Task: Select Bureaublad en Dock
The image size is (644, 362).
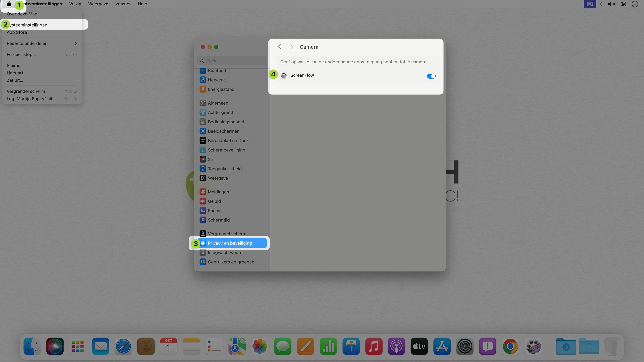Action: (x=232, y=141)
